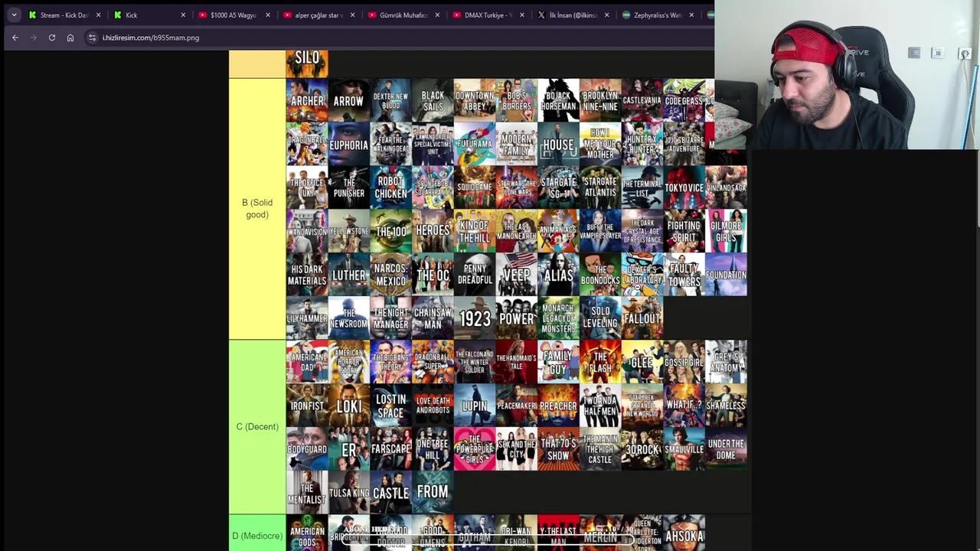Click the Glee tile
980x551 pixels.
[642, 362]
